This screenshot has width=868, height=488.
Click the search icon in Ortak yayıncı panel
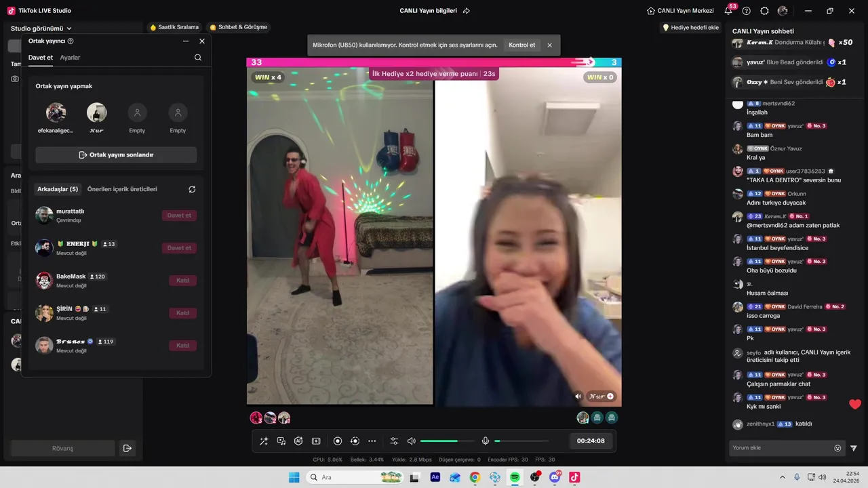198,58
